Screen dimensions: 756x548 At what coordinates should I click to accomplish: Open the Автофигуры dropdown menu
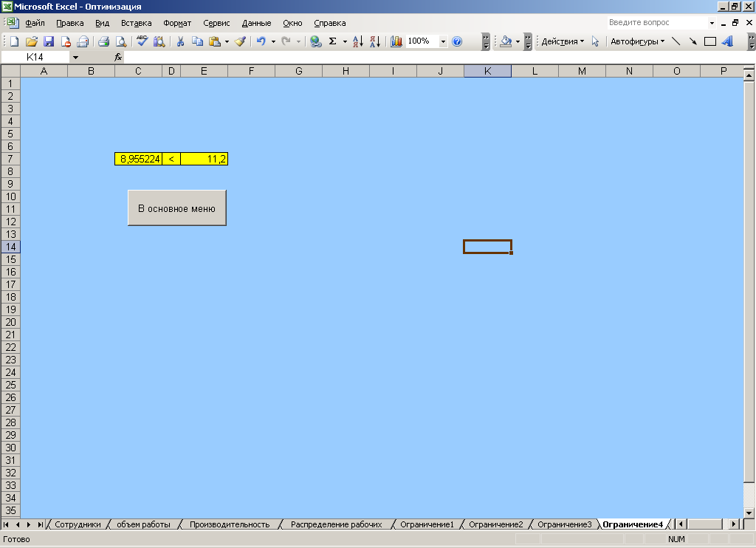[x=637, y=42]
